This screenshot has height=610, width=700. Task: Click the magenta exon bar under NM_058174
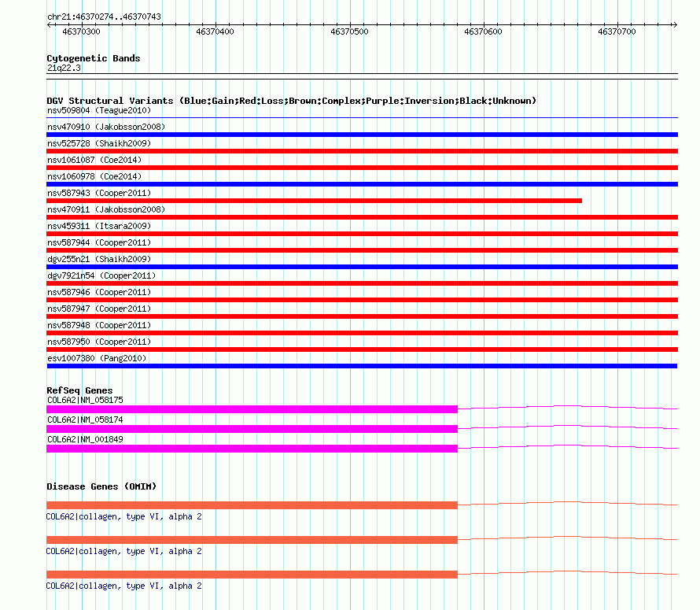tap(252, 428)
